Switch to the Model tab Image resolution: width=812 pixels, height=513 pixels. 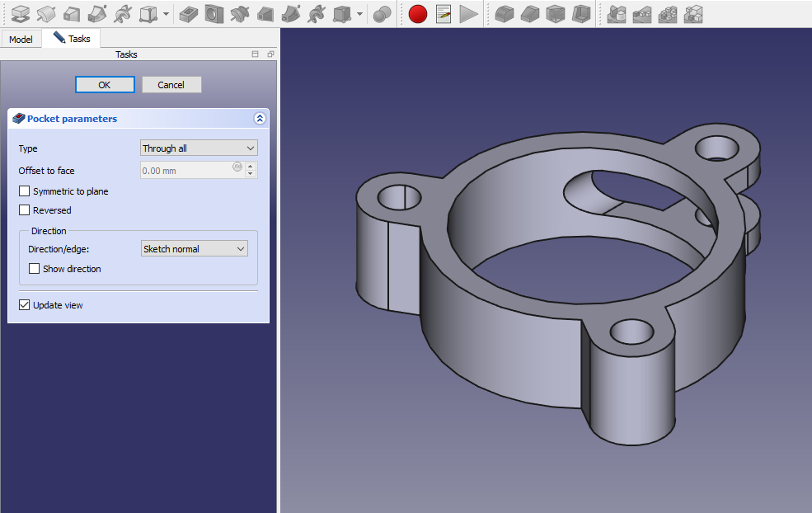(x=21, y=40)
